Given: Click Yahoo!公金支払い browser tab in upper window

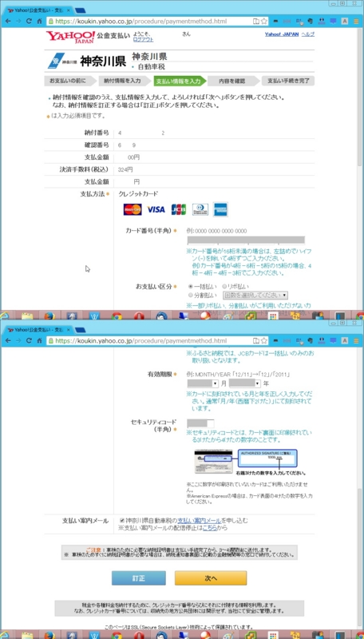Looking at the screenshot, I should click(x=38, y=10).
